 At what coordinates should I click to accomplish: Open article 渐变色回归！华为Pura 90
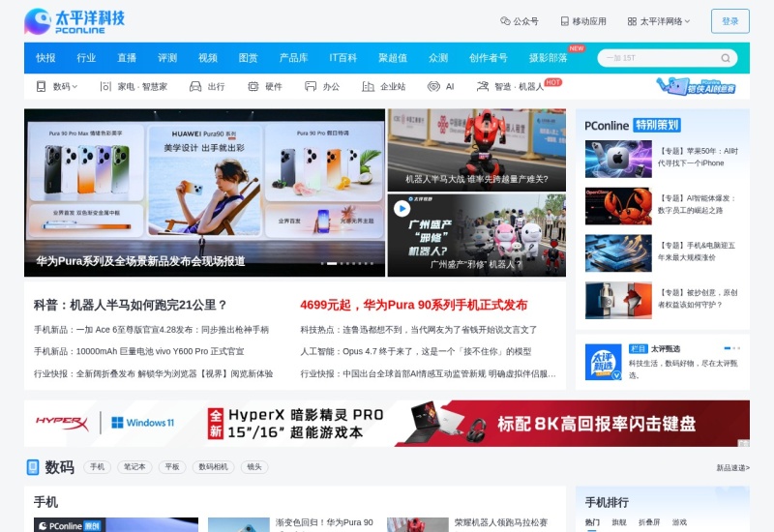click(x=324, y=522)
